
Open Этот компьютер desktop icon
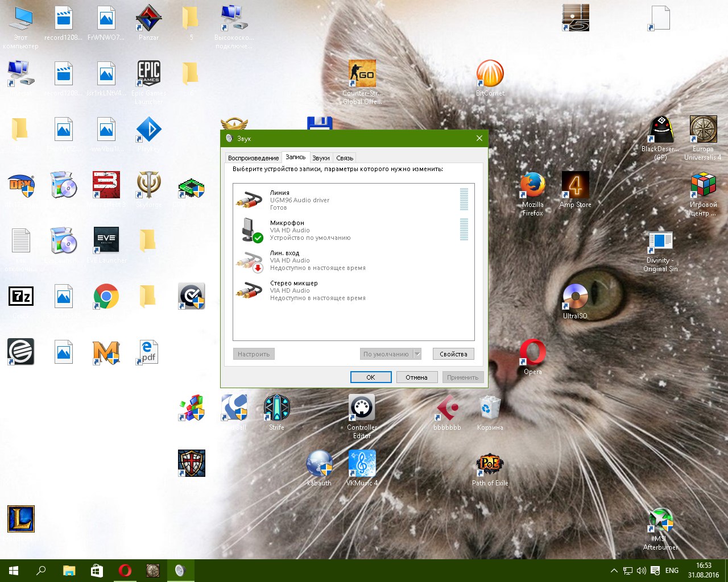tap(21, 27)
